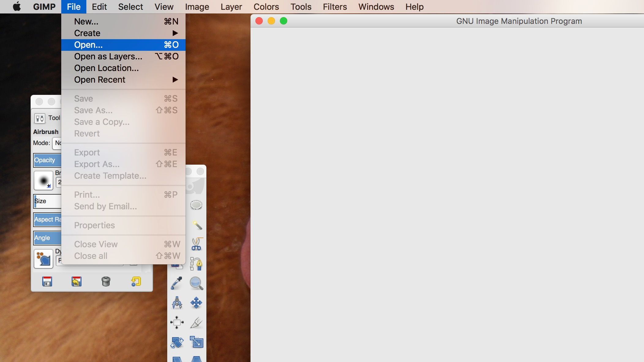Select the Alignment tool

pyautogui.click(x=177, y=323)
